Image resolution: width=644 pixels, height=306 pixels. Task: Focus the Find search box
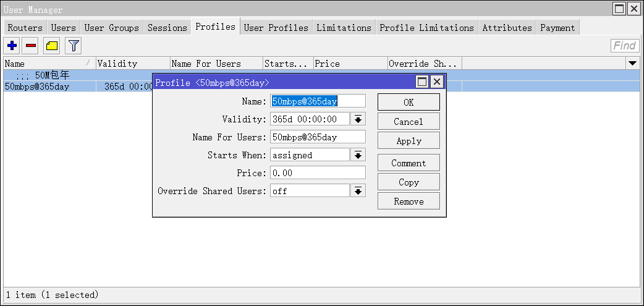[x=624, y=46]
